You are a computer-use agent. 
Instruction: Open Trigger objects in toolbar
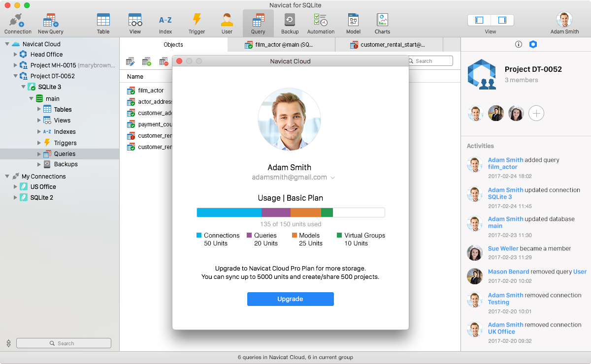point(197,24)
